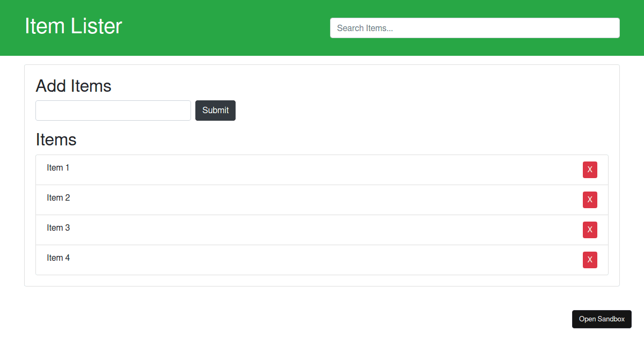Delete Item 4 from the list
Viewport: 644px width, 338px height.
[590, 260]
